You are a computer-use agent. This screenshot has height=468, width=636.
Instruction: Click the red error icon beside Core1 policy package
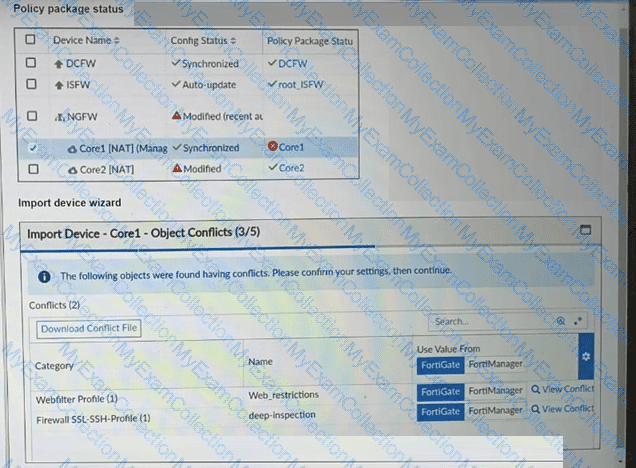click(x=272, y=147)
